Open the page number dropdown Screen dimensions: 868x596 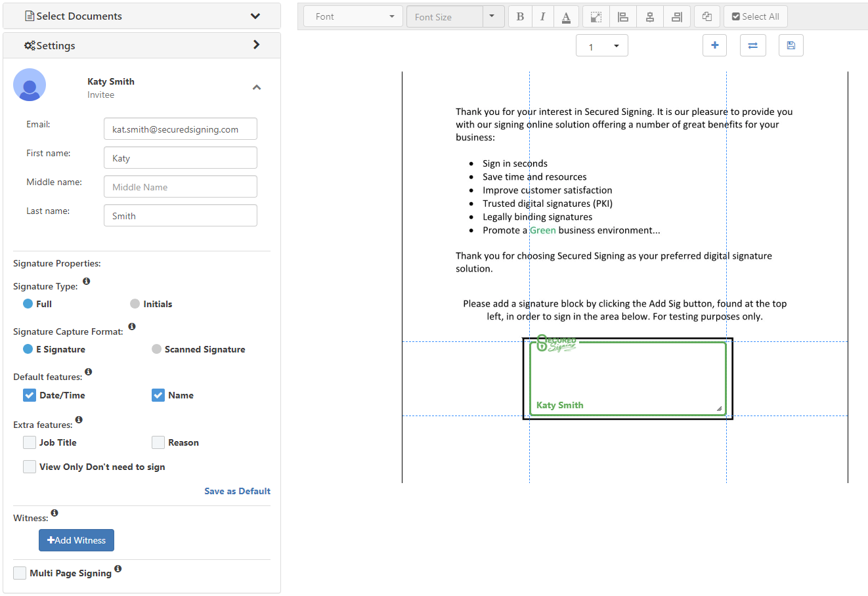click(x=602, y=45)
